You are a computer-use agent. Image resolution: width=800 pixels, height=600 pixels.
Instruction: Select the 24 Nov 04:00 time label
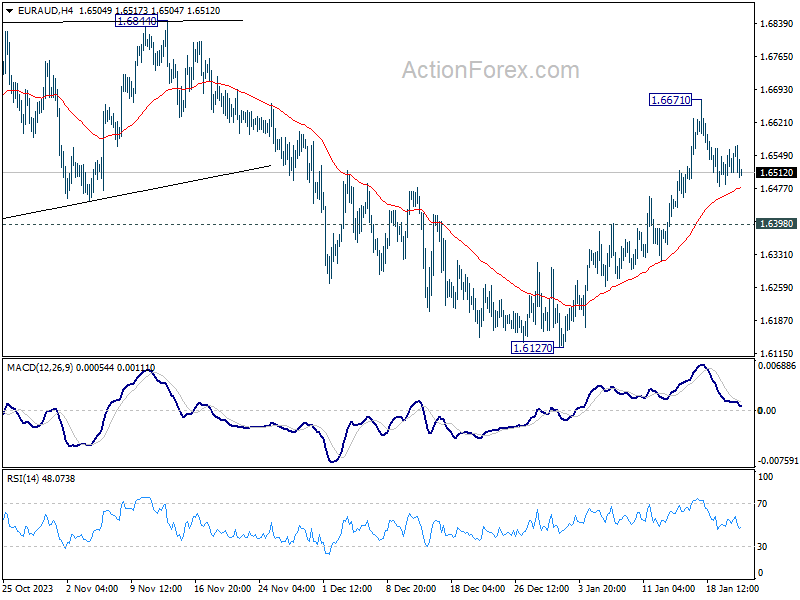coord(287,588)
